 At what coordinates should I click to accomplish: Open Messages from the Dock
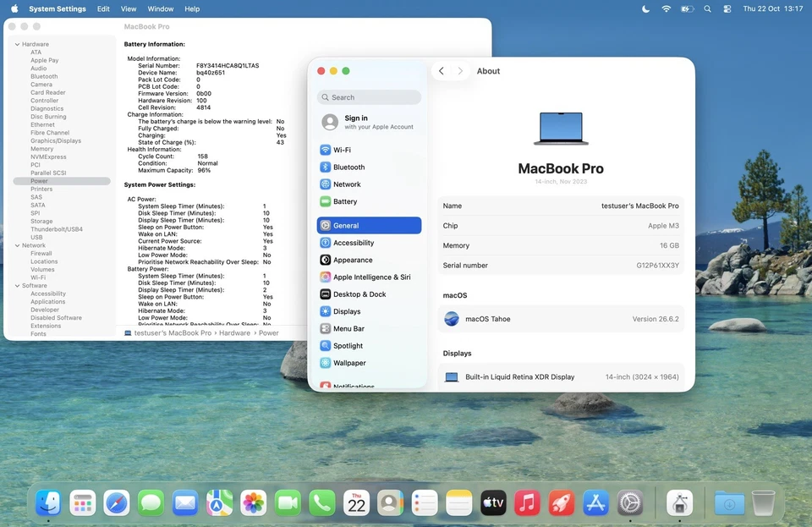[x=151, y=502]
